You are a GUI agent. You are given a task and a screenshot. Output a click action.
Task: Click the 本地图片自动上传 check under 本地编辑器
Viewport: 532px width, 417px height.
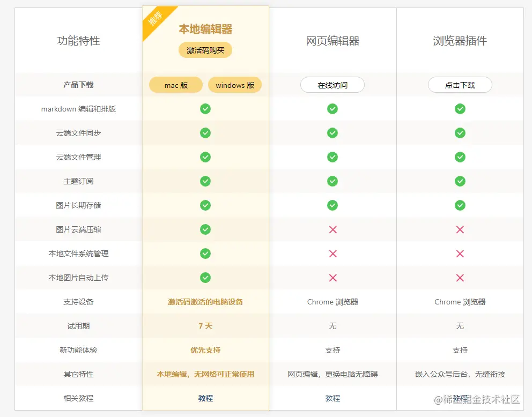coord(205,278)
